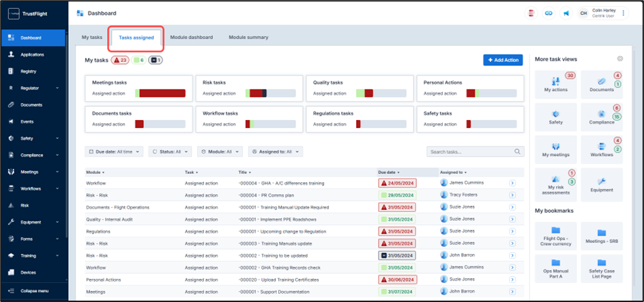Switch to the Module summary tab
Viewport: 644px width, 302px height.
[248, 37]
